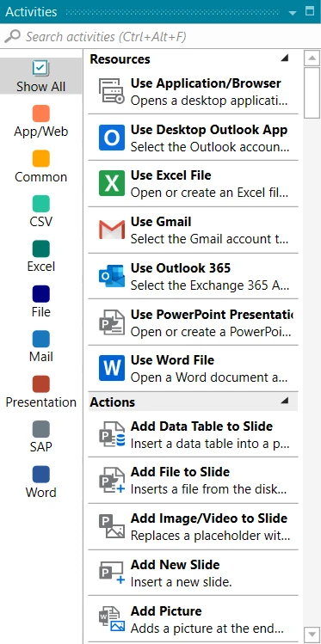This screenshot has width=321, height=644.
Task: Maximize the Activities panel
Action: 310,11
